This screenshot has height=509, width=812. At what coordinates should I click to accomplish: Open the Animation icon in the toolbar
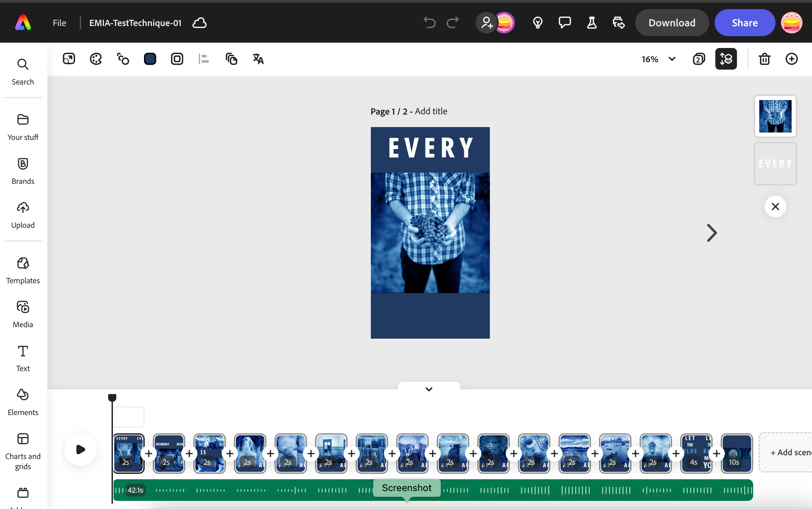click(123, 59)
